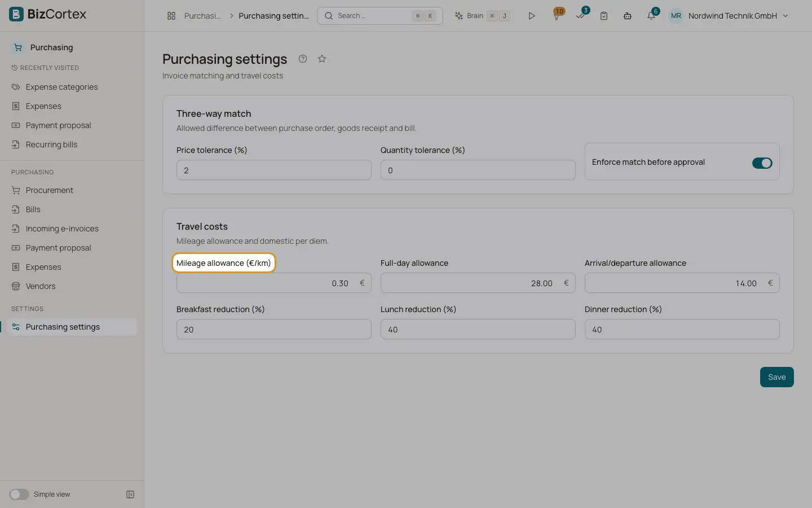The width and height of the screenshot is (812, 508).
Task: Click the Breakfast reduction (%) field
Action: coord(274,329)
